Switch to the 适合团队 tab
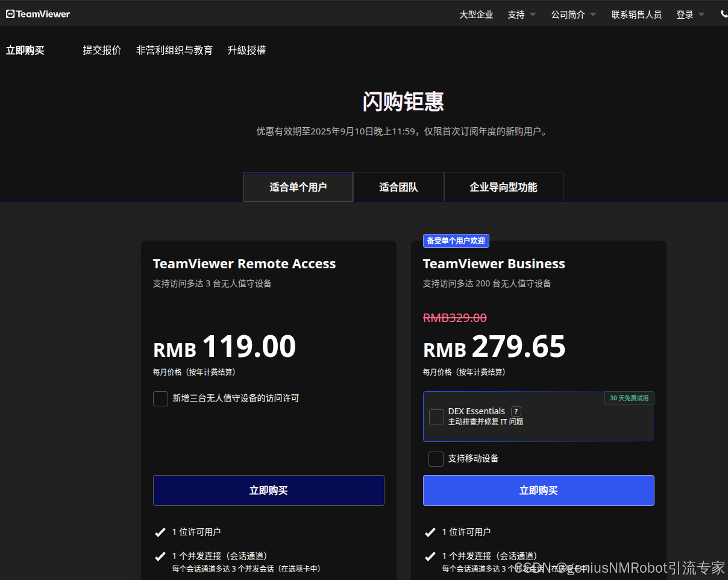 pos(398,187)
